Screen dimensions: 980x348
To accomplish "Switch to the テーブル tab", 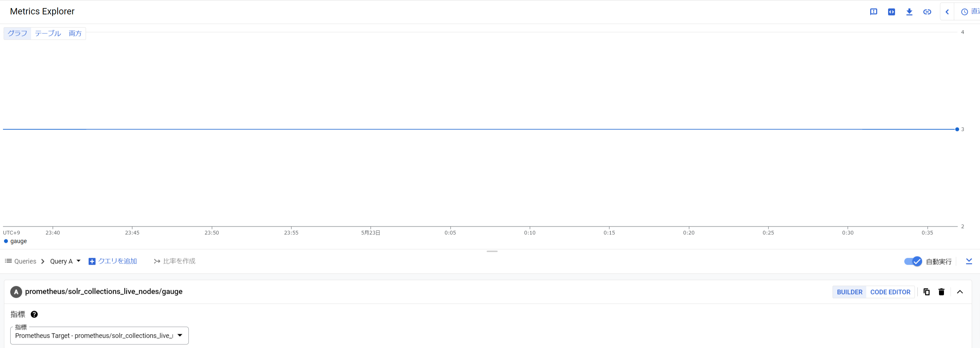I will coord(48,33).
